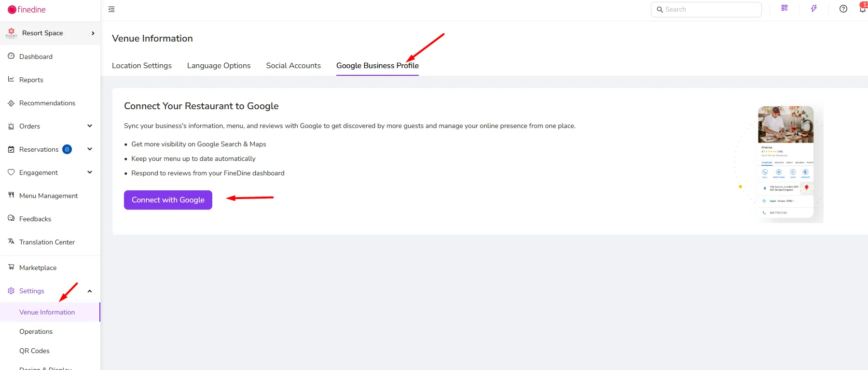Screen dimensions: 868x370
Task: Switch to Social Accounts tab
Action: (x=293, y=66)
